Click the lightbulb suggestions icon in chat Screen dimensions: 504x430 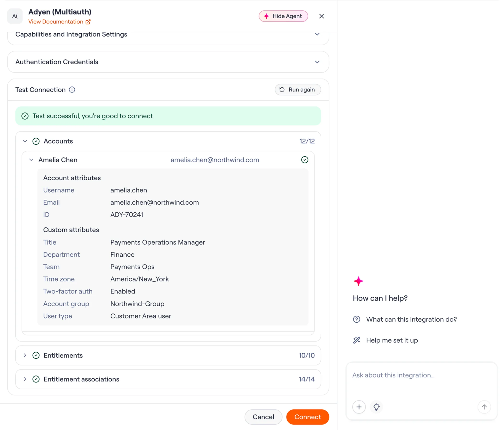tap(376, 407)
